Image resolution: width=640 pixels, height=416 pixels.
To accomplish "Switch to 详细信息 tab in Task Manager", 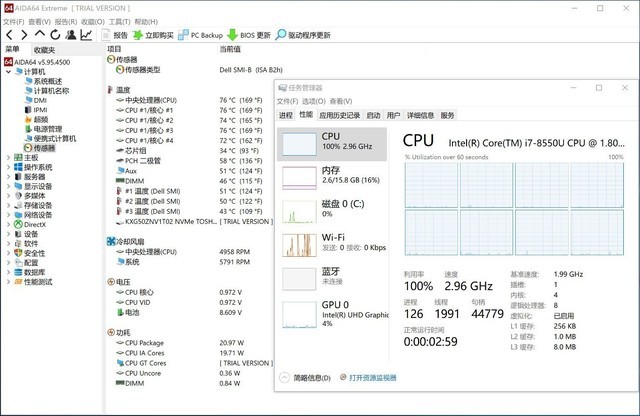I will coord(420,116).
